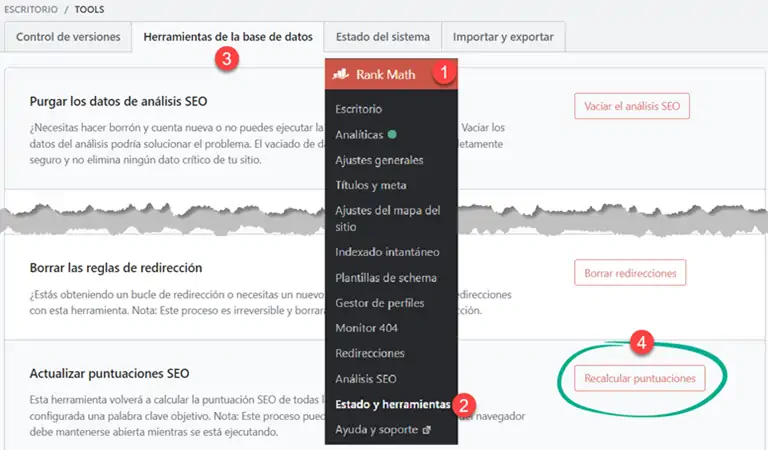The image size is (768, 450).
Task: Open Ayuda y soporte link
Action: 377,430
